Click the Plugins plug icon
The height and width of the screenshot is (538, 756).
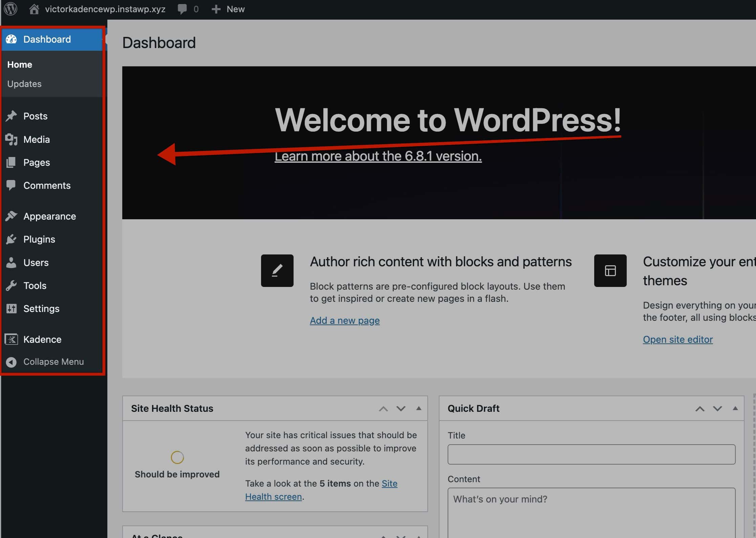point(11,239)
